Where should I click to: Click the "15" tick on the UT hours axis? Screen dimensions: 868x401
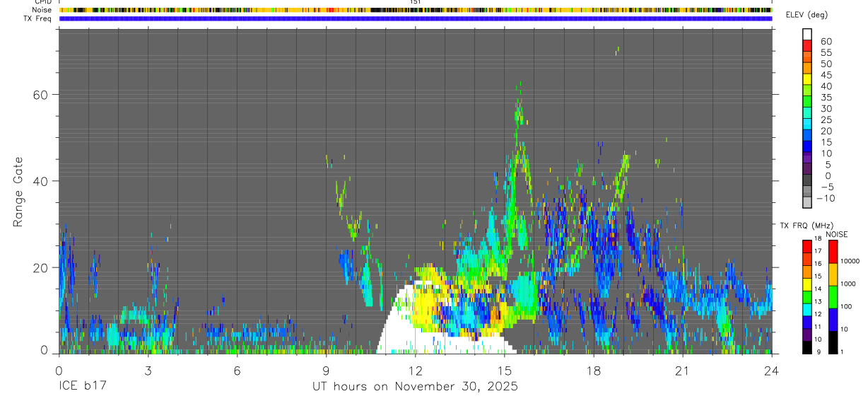tap(505, 371)
